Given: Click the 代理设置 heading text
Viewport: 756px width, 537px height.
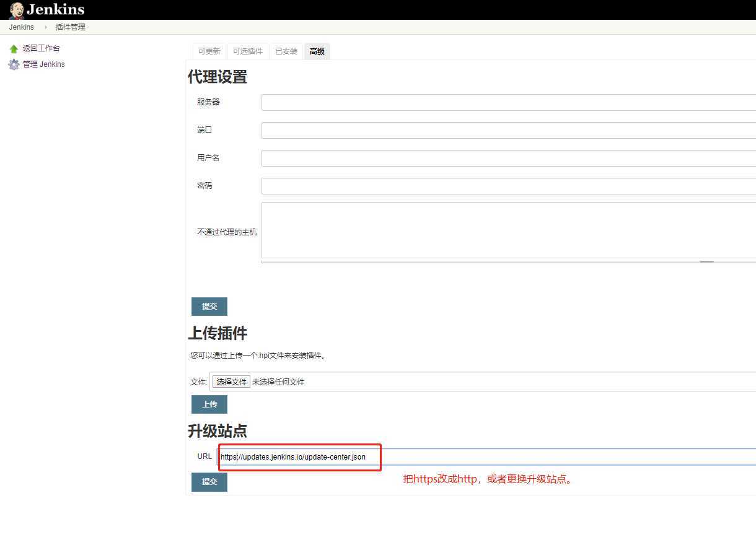Looking at the screenshot, I should (218, 77).
